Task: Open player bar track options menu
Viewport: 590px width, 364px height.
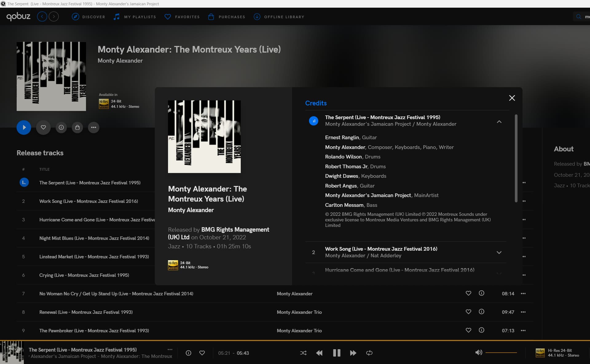Action: click(x=170, y=350)
